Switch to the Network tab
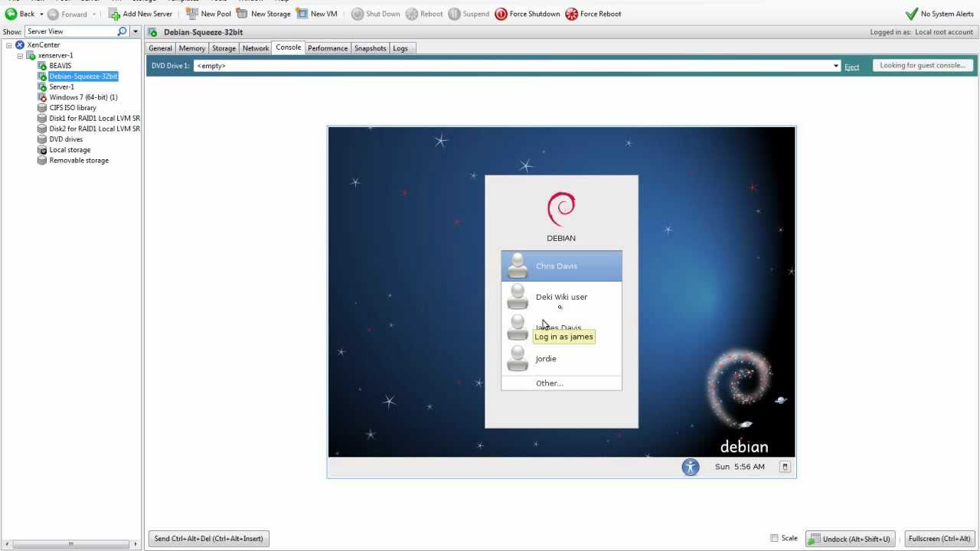This screenshot has width=980, height=551. pyautogui.click(x=256, y=48)
